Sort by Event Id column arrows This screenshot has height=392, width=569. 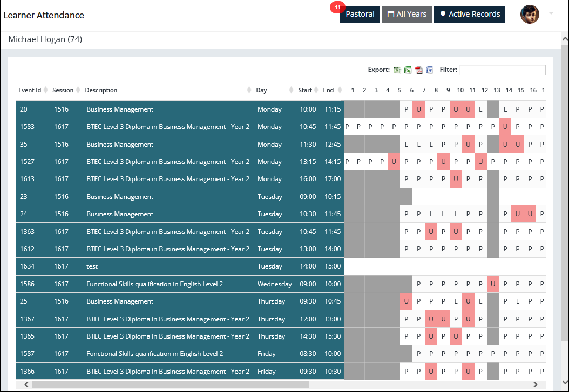click(46, 90)
